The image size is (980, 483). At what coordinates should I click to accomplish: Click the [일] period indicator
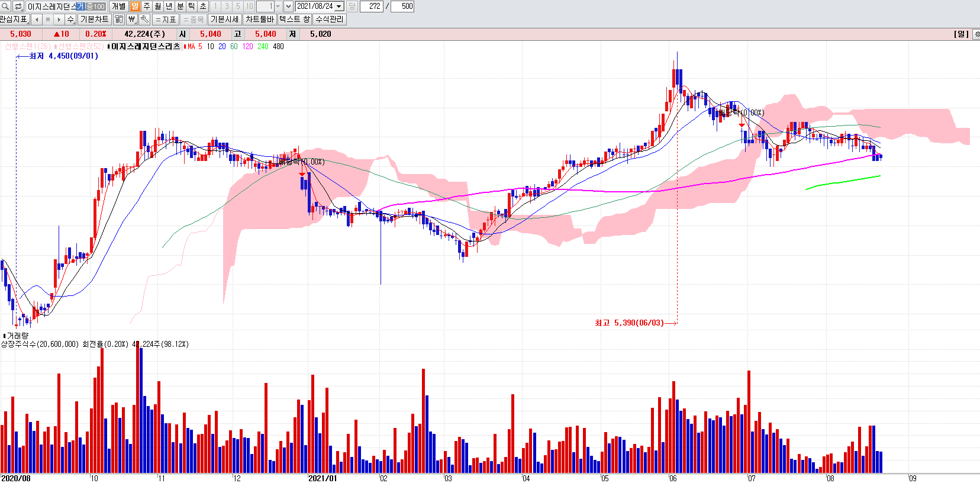961,34
